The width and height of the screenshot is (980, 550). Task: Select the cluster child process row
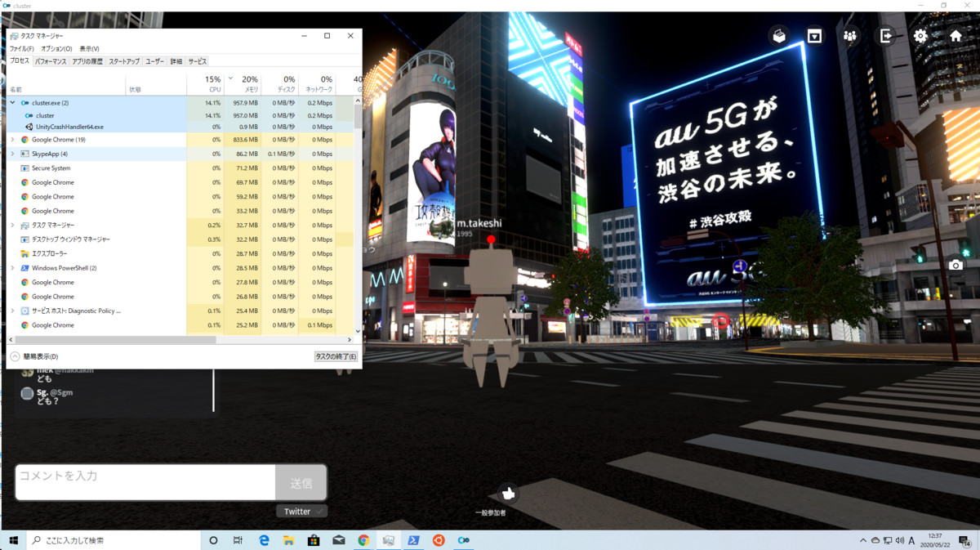pos(180,115)
